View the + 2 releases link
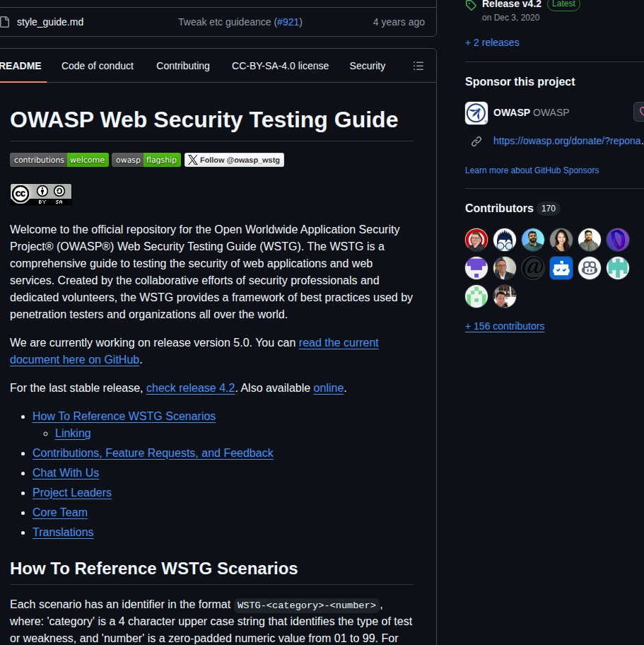This screenshot has width=644, height=645. (492, 42)
